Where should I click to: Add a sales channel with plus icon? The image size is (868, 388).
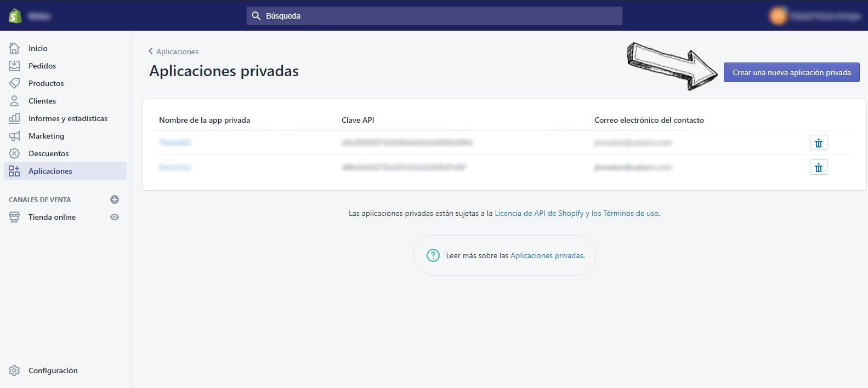click(x=115, y=199)
